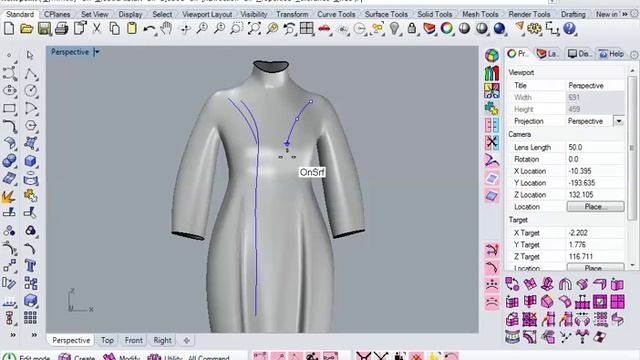This screenshot has height=360, width=640.
Task: Click the New file icon
Action: tap(9, 29)
